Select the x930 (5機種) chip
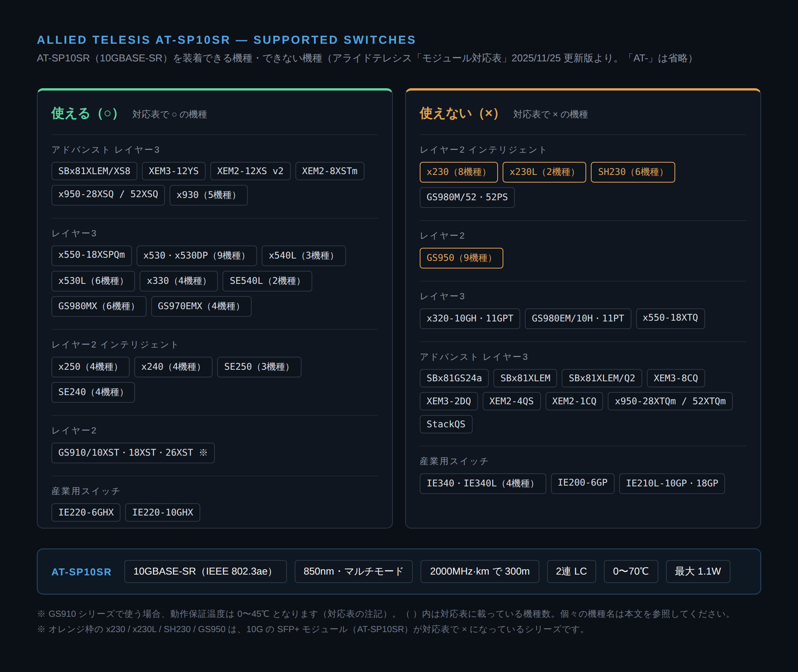This screenshot has width=798, height=672. 208,195
